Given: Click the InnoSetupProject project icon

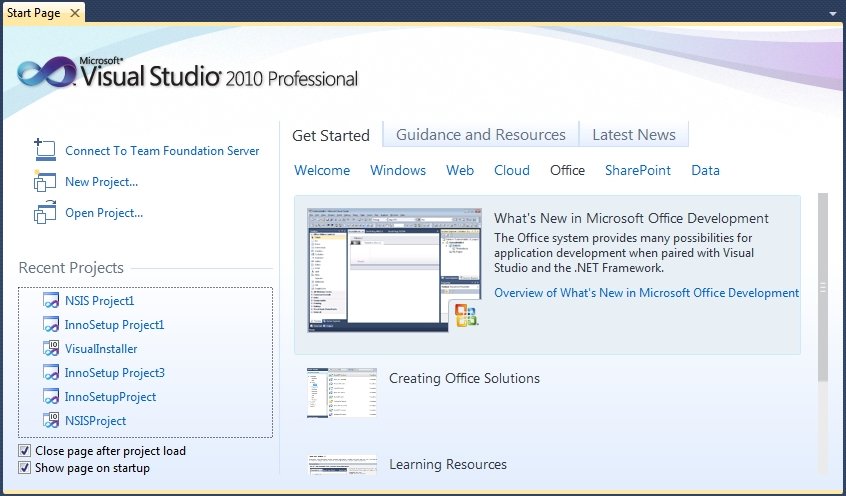Looking at the screenshot, I should click(x=51, y=396).
